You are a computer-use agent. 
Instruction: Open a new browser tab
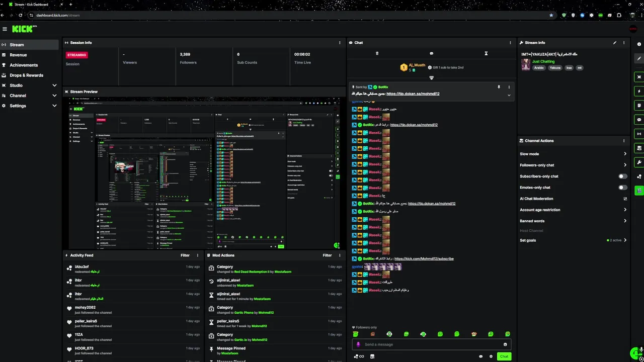pyautogui.click(x=70, y=5)
